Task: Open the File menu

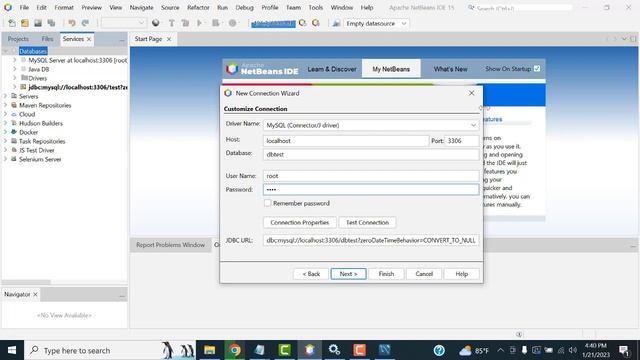Action: coord(24,7)
